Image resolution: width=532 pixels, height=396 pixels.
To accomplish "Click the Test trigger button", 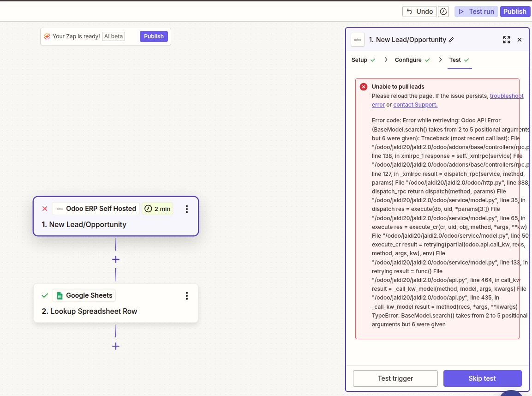I will (x=395, y=378).
